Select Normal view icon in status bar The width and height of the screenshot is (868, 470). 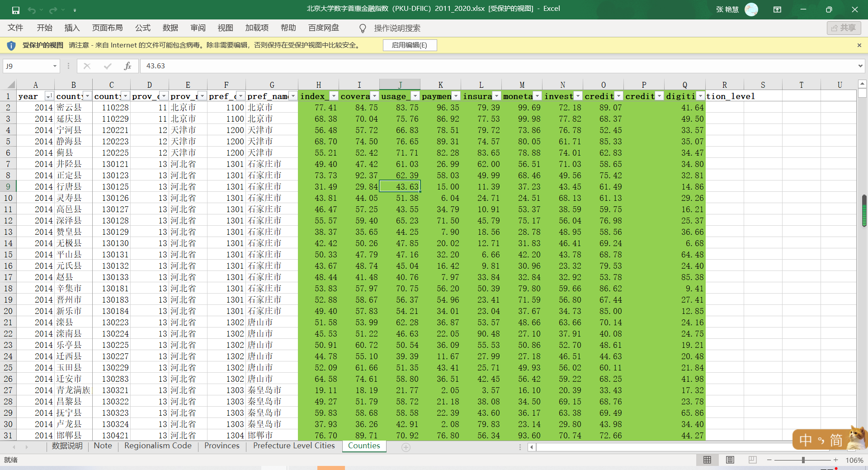pos(707,460)
